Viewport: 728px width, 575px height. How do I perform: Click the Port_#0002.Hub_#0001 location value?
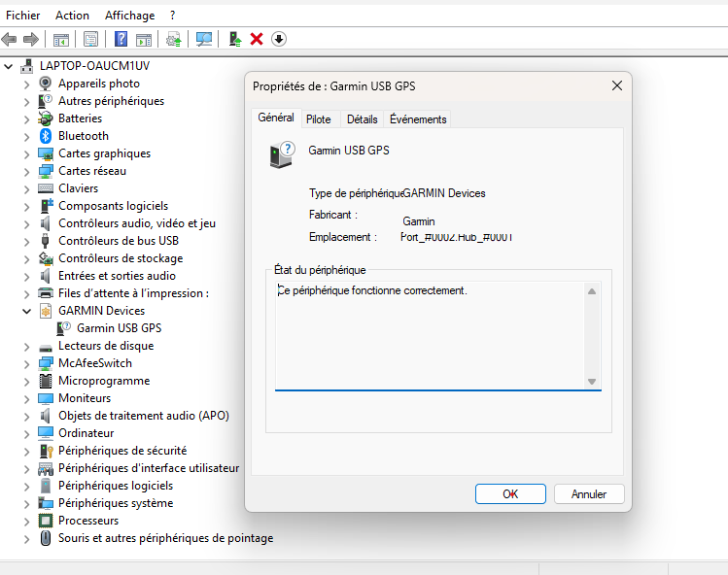457,237
